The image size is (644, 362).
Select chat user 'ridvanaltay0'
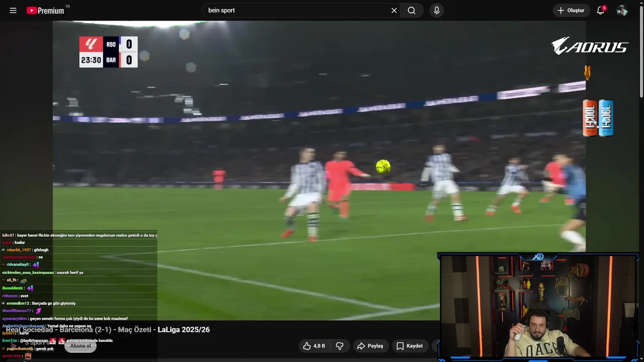point(18,264)
